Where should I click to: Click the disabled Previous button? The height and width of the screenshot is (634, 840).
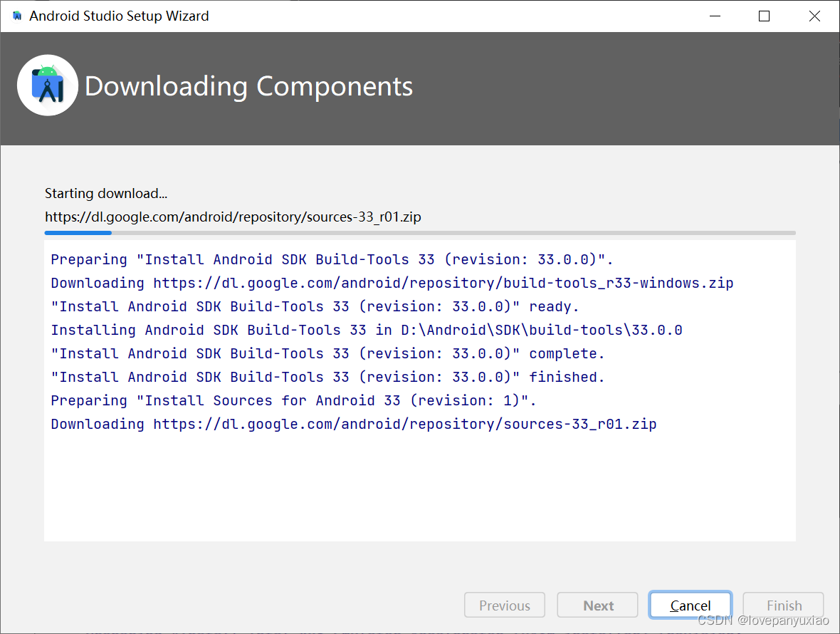(x=505, y=605)
